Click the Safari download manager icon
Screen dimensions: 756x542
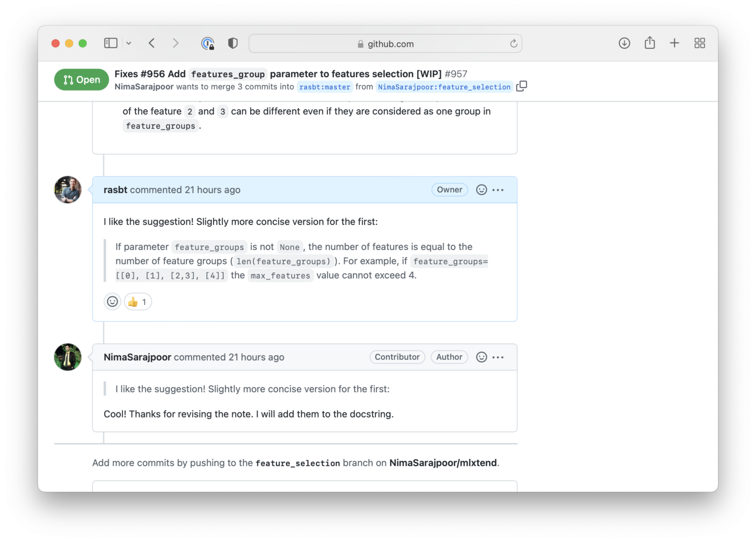coord(624,43)
